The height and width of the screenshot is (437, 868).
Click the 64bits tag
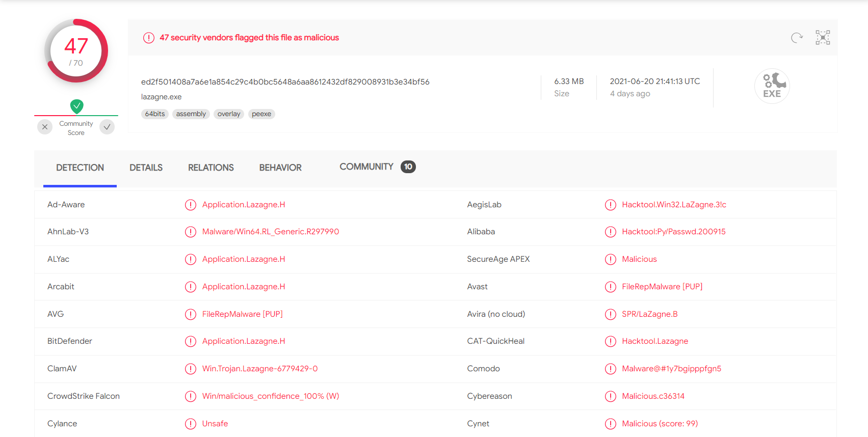[x=155, y=114]
